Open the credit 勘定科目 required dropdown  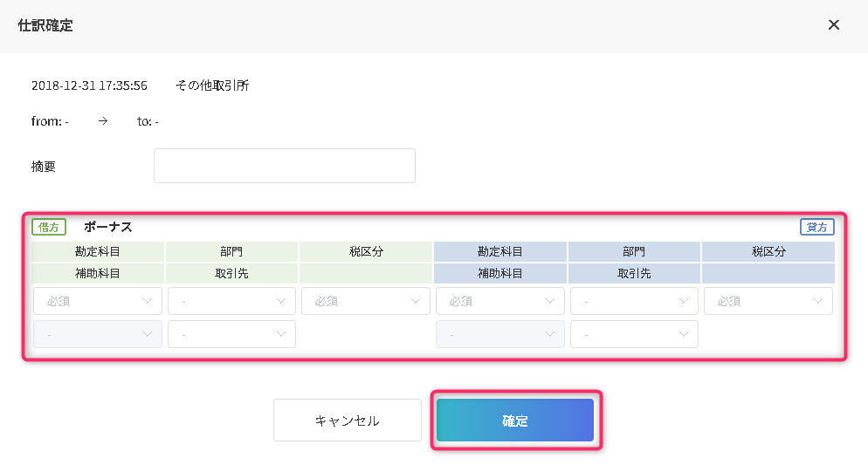click(x=499, y=301)
